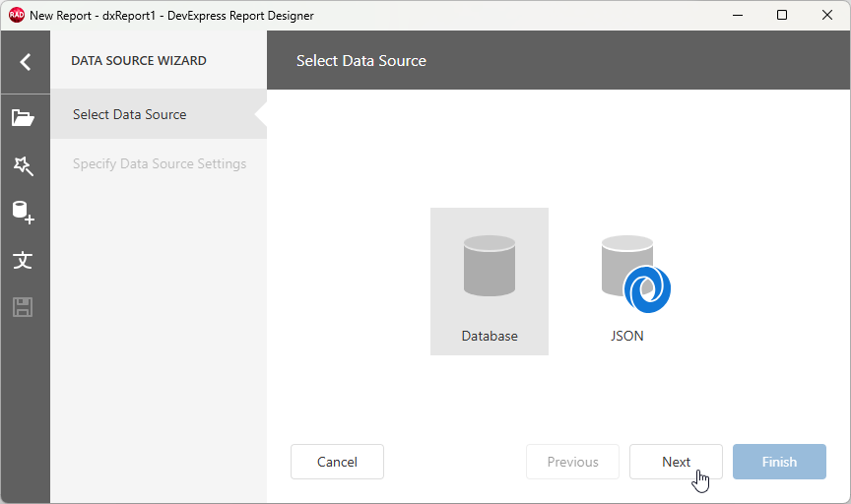Open Specify Data Source Settings step
Viewport: 851px width, 504px height.
point(159,163)
